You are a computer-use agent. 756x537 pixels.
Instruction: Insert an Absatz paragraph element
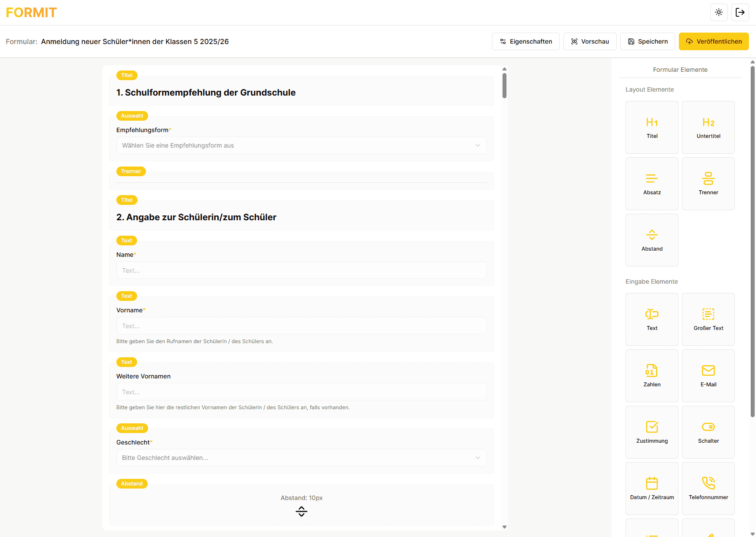tap(652, 184)
